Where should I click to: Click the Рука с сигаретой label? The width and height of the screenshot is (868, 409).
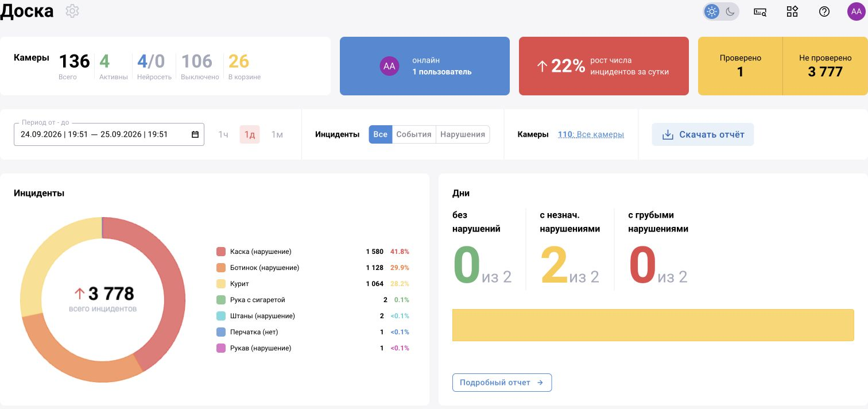[258, 300]
